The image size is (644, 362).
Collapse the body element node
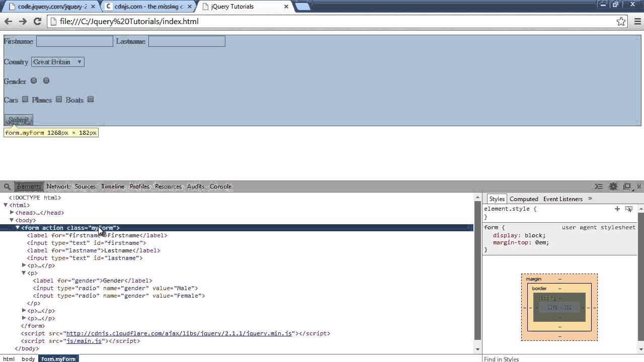pos(12,220)
